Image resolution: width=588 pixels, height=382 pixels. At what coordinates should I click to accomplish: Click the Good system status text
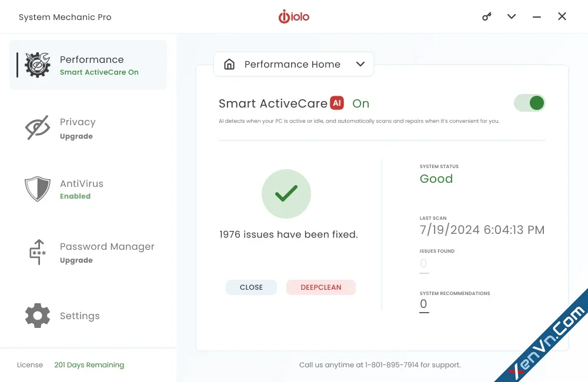[436, 179]
